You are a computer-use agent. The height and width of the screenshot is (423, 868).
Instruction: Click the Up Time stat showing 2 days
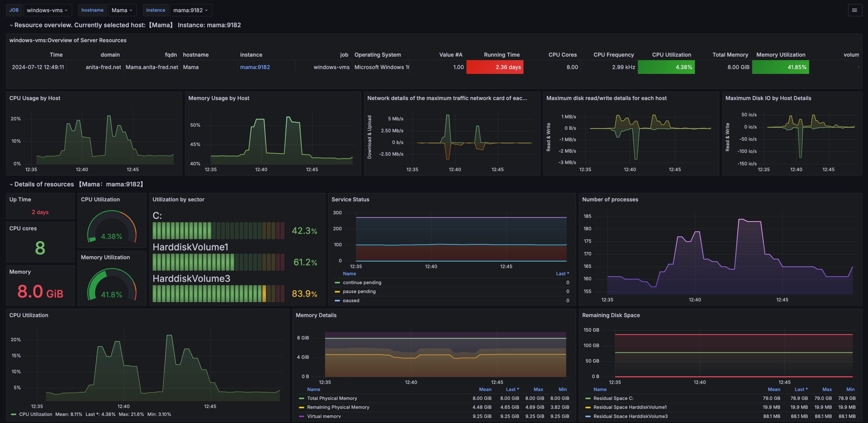tap(40, 212)
